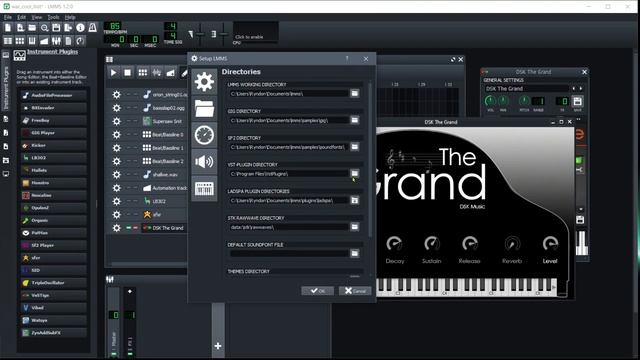This screenshot has height=360, width=640.
Task: Open the File menu
Action: pos(8,17)
